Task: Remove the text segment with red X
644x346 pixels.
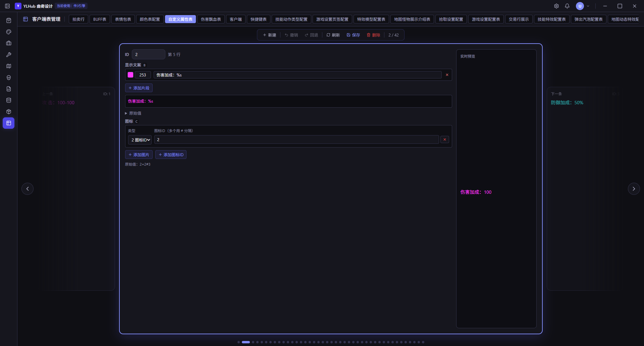Action: [447, 75]
